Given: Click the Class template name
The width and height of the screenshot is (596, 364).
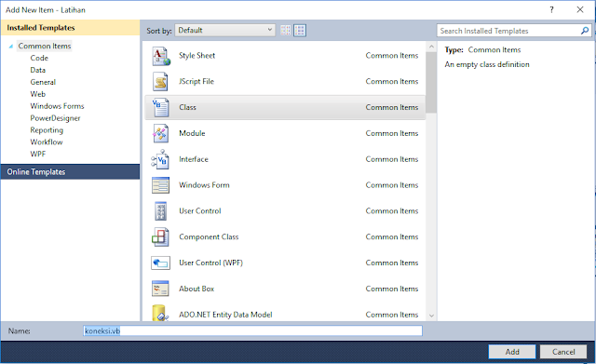Looking at the screenshot, I should 187,108.
